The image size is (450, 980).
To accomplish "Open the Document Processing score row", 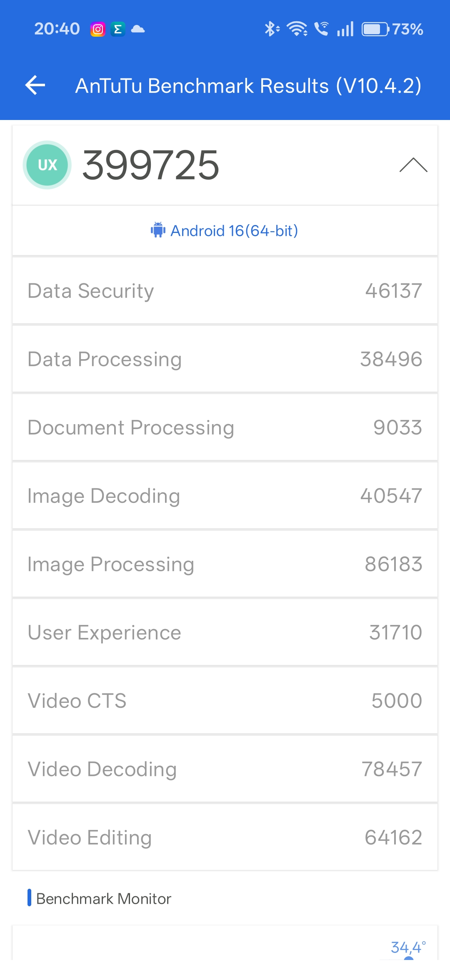I will point(225,427).
